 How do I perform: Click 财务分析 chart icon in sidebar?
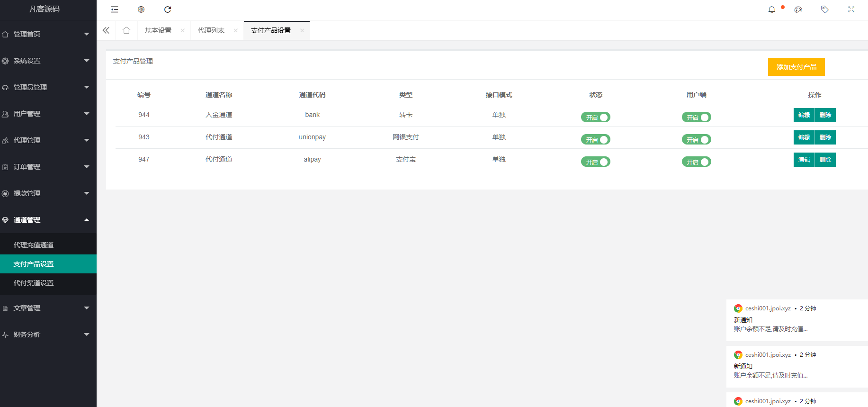click(x=5, y=335)
